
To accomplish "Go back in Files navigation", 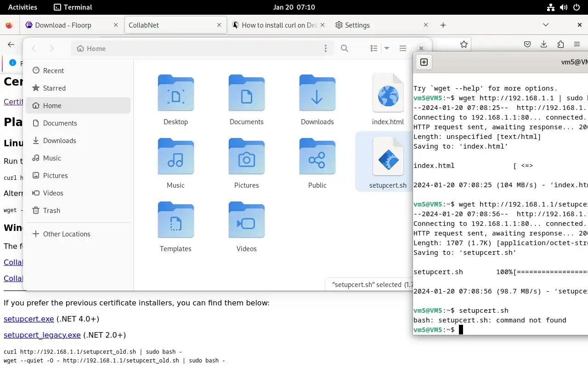I will pos(34,48).
